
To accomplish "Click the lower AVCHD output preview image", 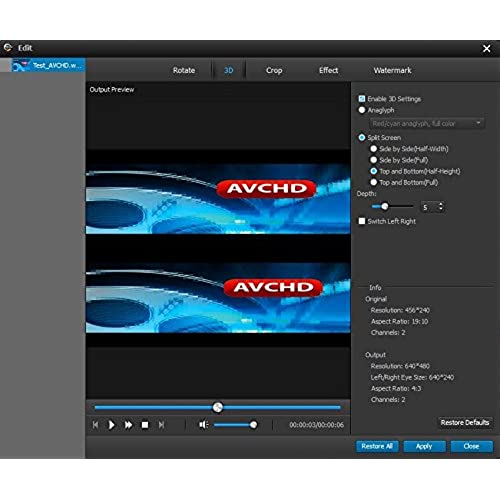I will click(x=218, y=297).
